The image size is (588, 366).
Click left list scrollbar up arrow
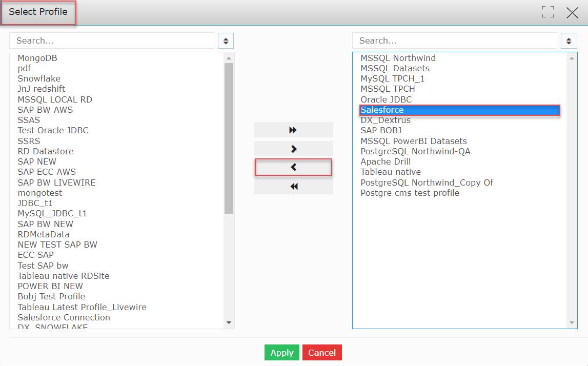(x=229, y=58)
